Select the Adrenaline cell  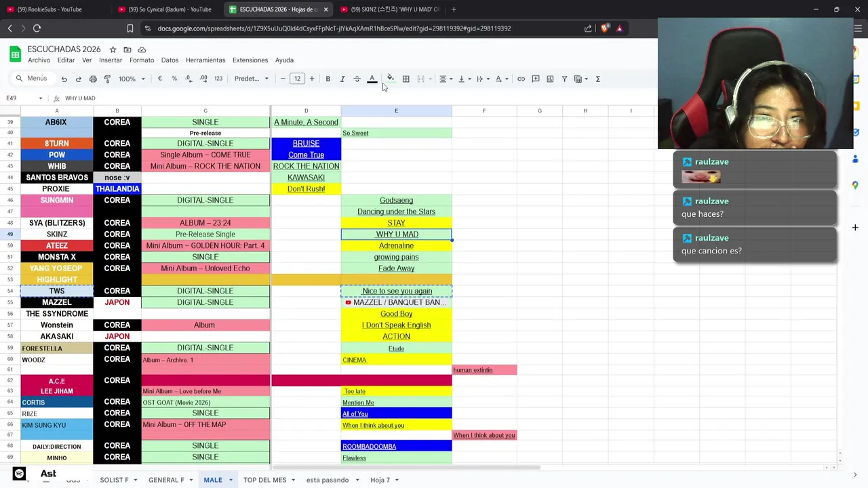pyautogui.click(x=396, y=246)
